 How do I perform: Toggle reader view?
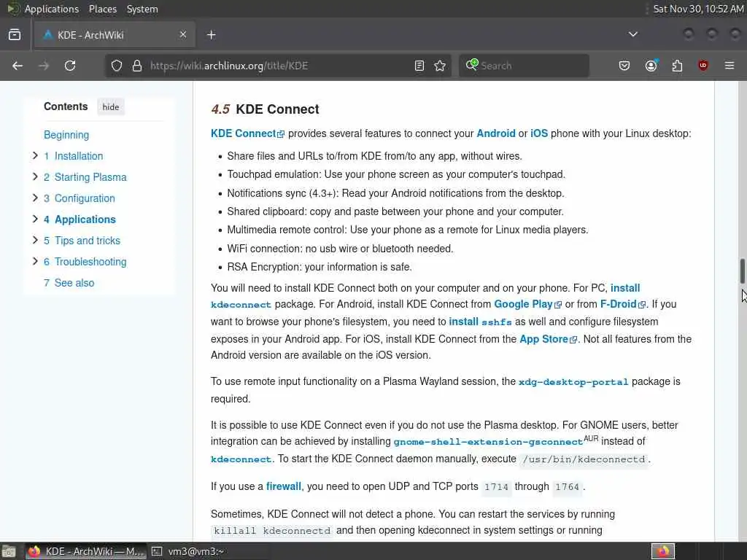pyautogui.click(x=419, y=66)
